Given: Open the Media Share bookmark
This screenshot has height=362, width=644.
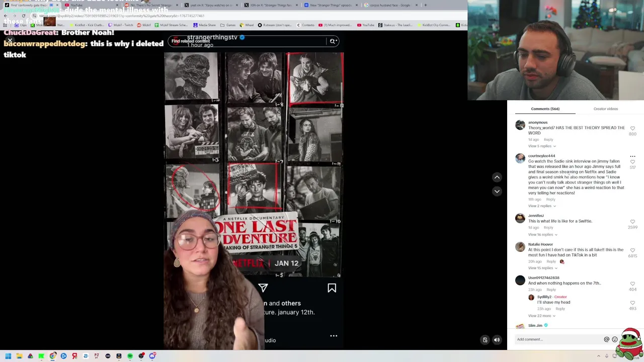Looking at the screenshot, I should click(204, 25).
